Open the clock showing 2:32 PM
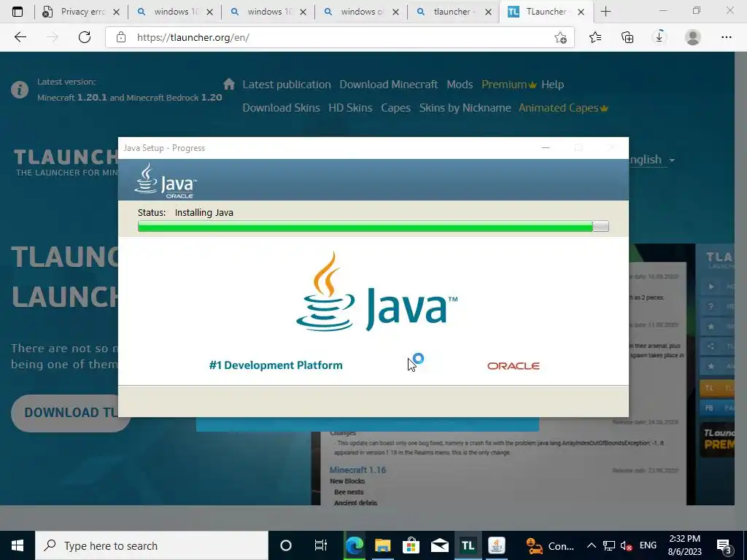The width and height of the screenshot is (747, 560). click(684, 545)
